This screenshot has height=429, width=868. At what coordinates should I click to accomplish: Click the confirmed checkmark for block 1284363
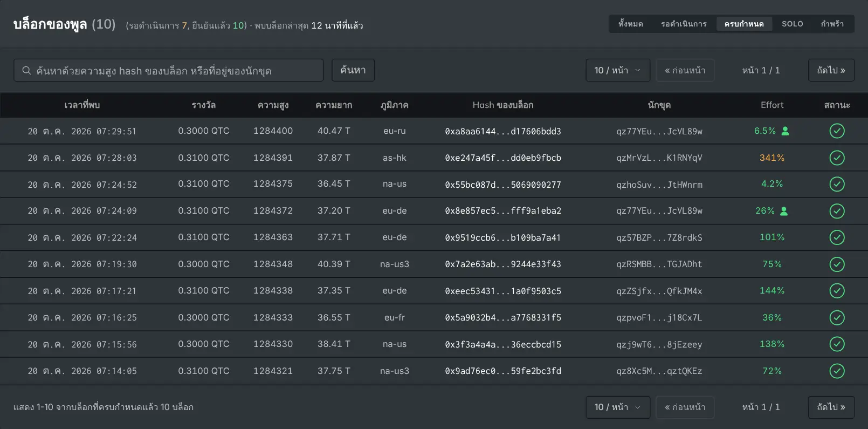click(837, 237)
